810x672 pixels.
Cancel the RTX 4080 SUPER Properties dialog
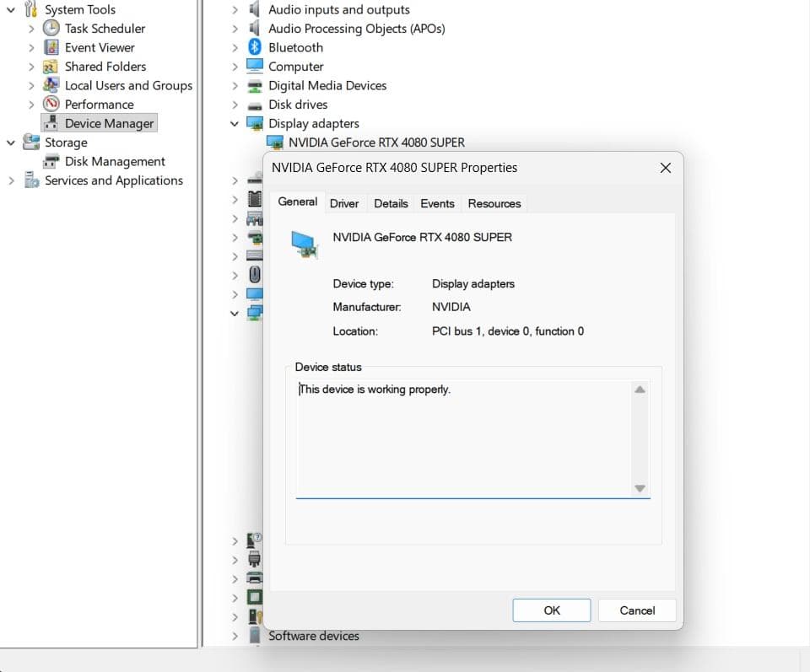tap(637, 610)
